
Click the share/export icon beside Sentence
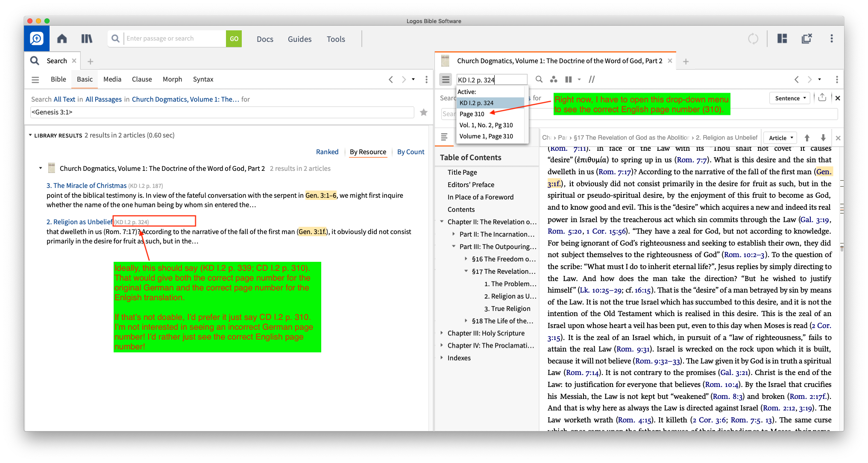(822, 98)
